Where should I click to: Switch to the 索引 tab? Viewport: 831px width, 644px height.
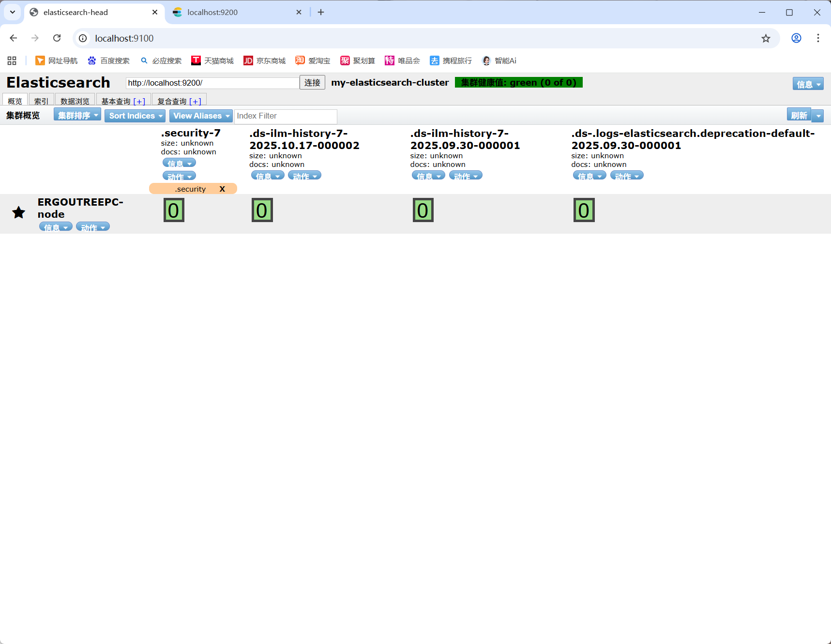(41, 101)
